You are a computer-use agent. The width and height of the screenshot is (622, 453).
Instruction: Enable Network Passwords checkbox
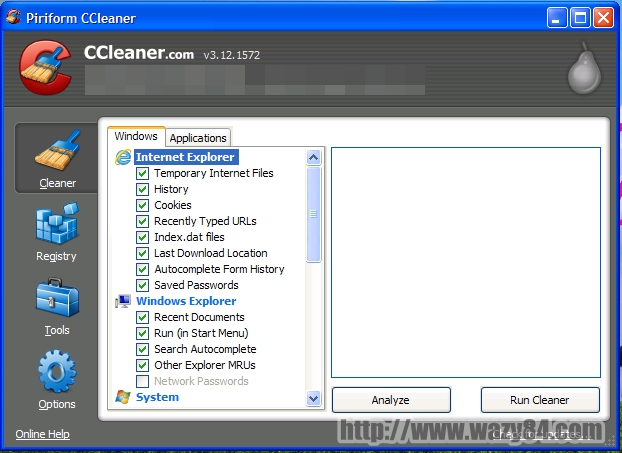tap(142, 381)
